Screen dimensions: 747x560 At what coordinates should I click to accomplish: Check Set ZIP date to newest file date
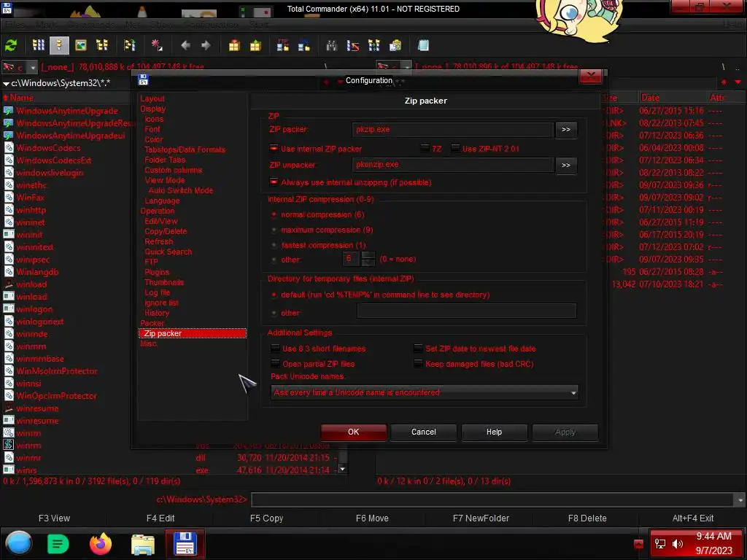(418, 349)
